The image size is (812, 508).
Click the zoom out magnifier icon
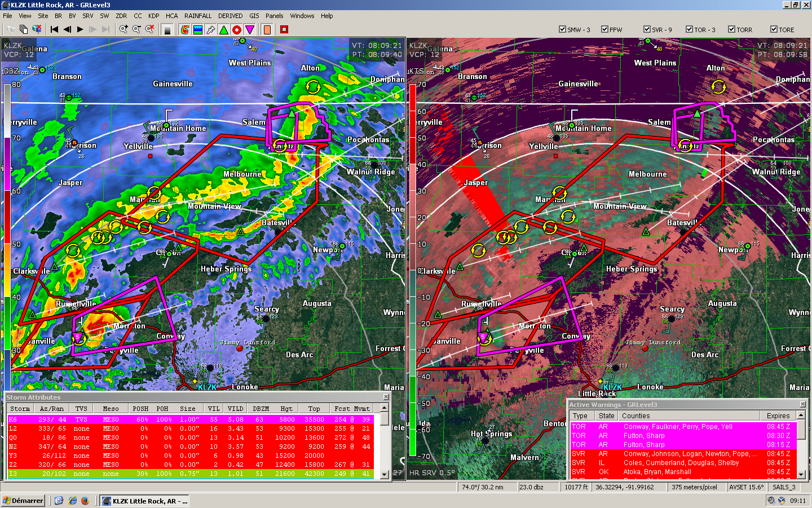[x=136, y=29]
